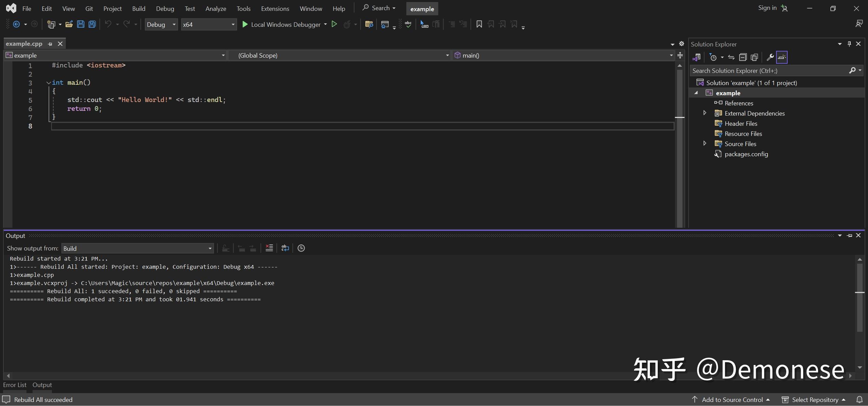868x406 pixels.
Task: Click the Toggle Output Preserve Time icon
Action: (301, 248)
